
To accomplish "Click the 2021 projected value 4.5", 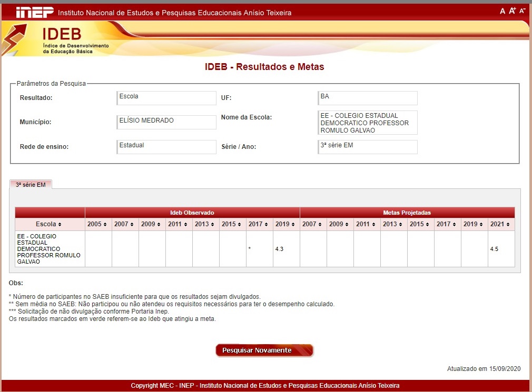I will point(494,249).
